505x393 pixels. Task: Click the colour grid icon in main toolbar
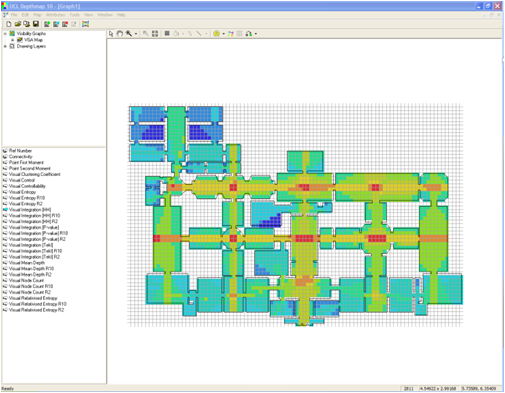click(86, 24)
